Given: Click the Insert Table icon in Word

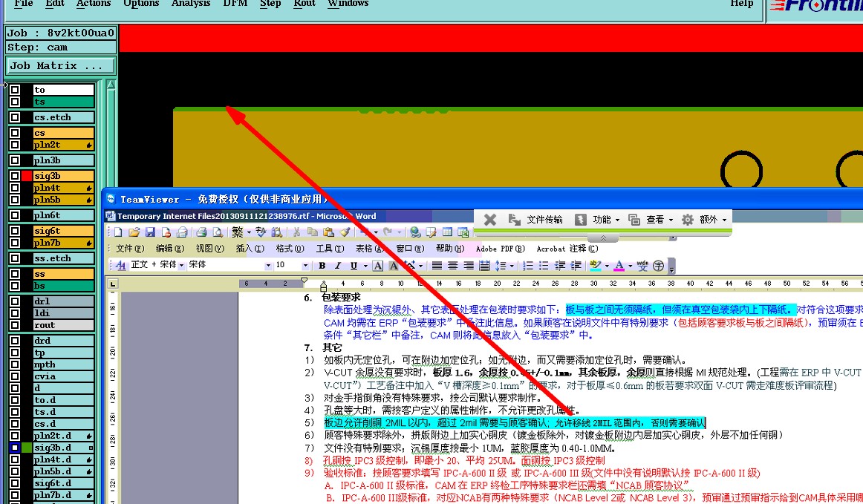Looking at the screenshot, I should point(447,232).
